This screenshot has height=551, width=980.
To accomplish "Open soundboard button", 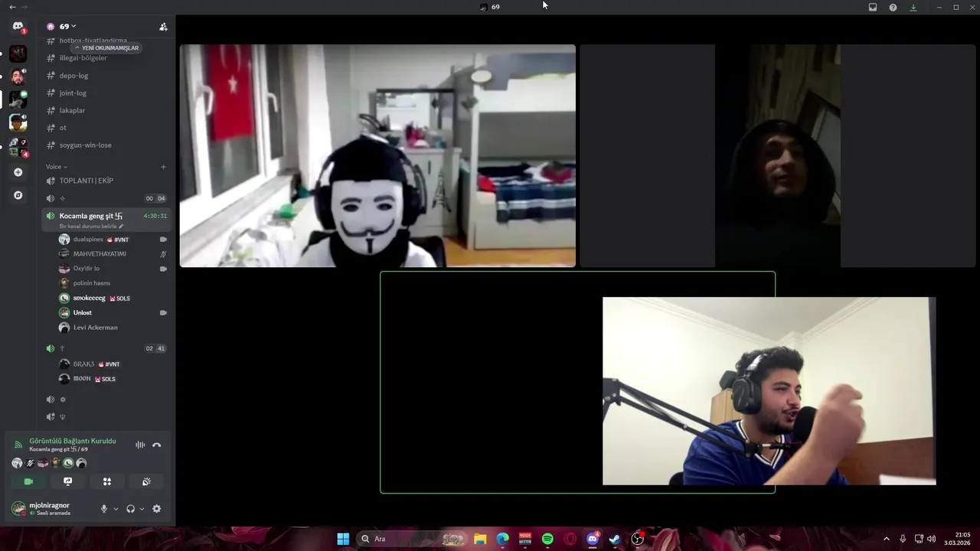I will tap(146, 481).
